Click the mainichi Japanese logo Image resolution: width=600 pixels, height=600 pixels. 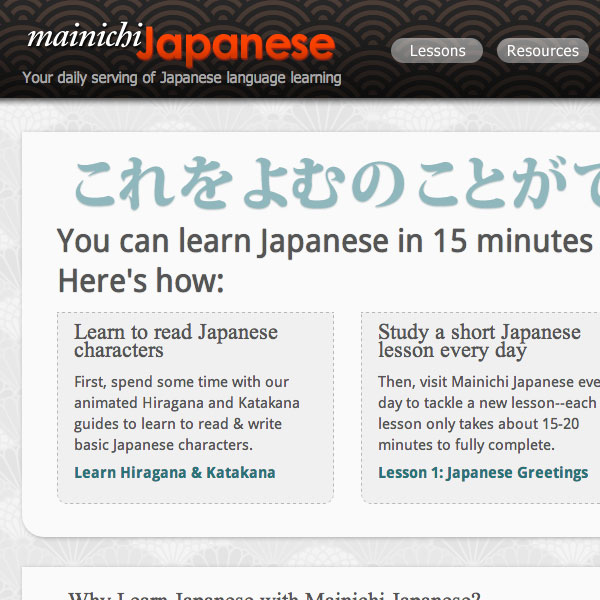pyautogui.click(x=181, y=43)
